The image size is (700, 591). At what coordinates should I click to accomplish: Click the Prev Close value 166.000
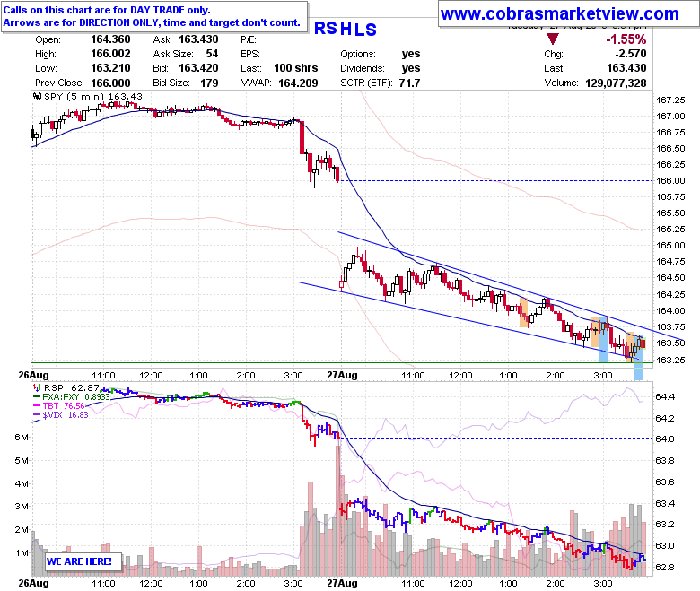(110, 83)
